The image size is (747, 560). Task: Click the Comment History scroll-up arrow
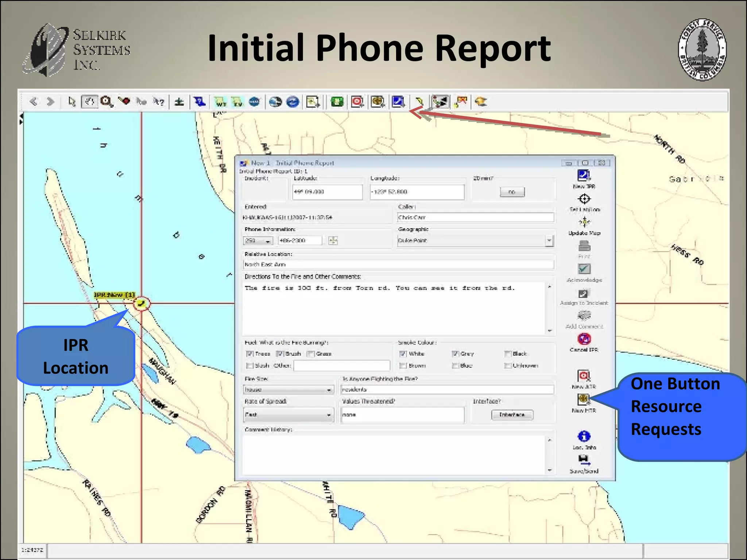(550, 440)
